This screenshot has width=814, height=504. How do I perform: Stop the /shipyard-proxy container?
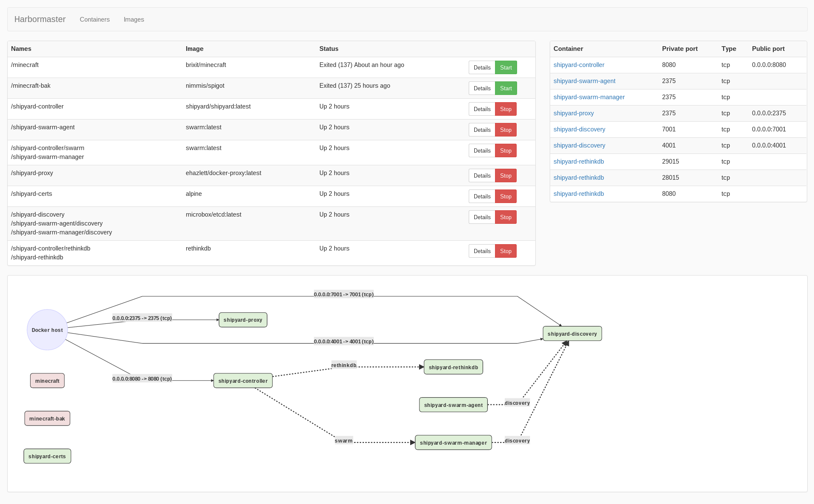coord(506,175)
